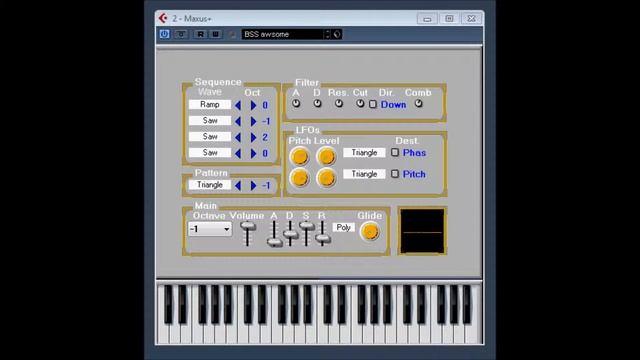The image size is (640, 360).
Task: Click the envelope D slider handle
Action: (x=291, y=234)
